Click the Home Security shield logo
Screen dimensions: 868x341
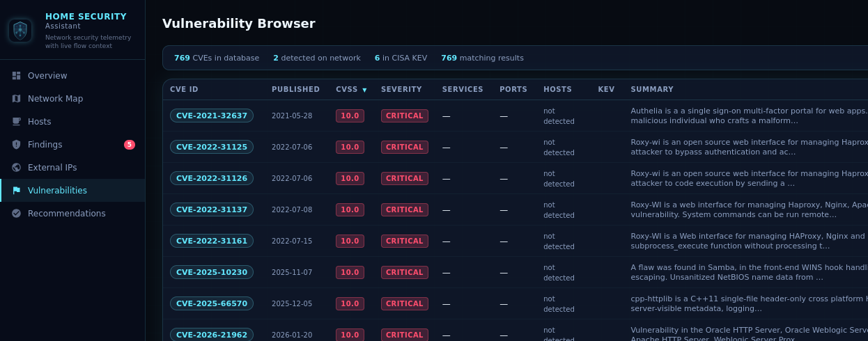20,30
